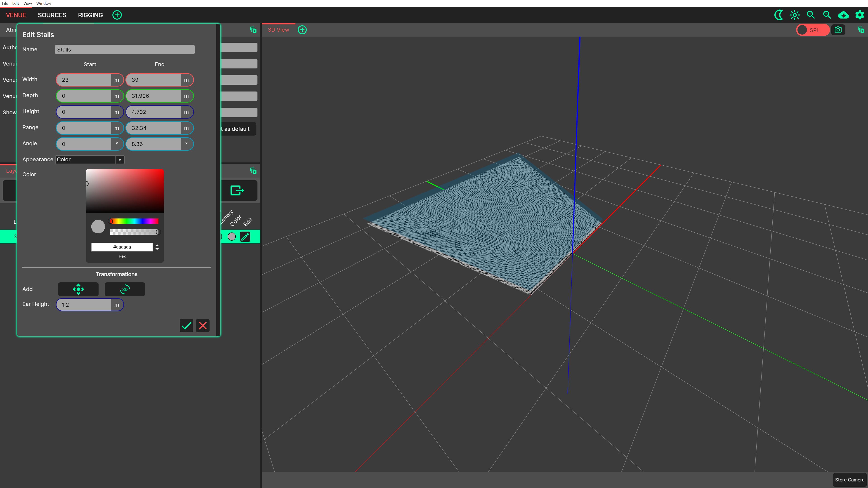
Task: Add a move transformation
Action: pos(78,289)
